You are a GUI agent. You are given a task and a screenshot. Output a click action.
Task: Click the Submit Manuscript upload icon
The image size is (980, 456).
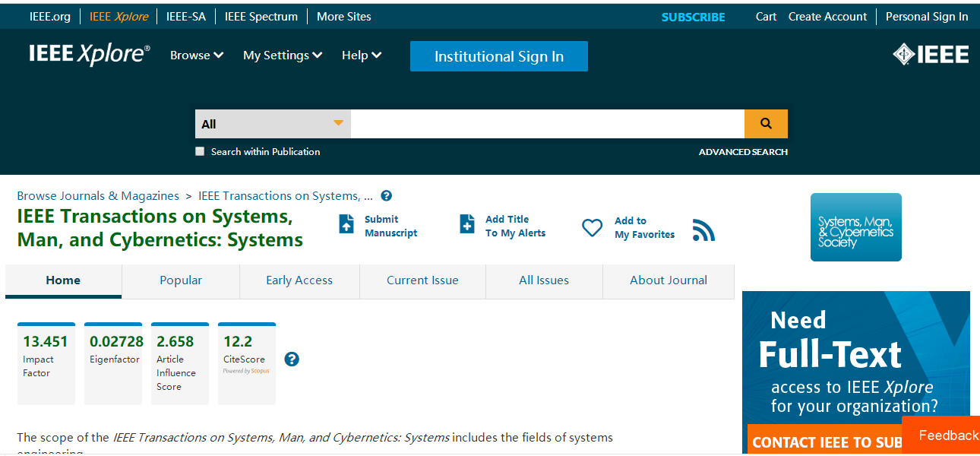pos(346,224)
